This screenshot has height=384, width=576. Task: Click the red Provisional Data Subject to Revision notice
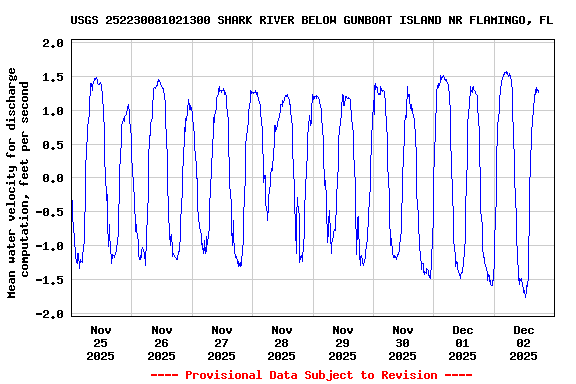(312, 375)
